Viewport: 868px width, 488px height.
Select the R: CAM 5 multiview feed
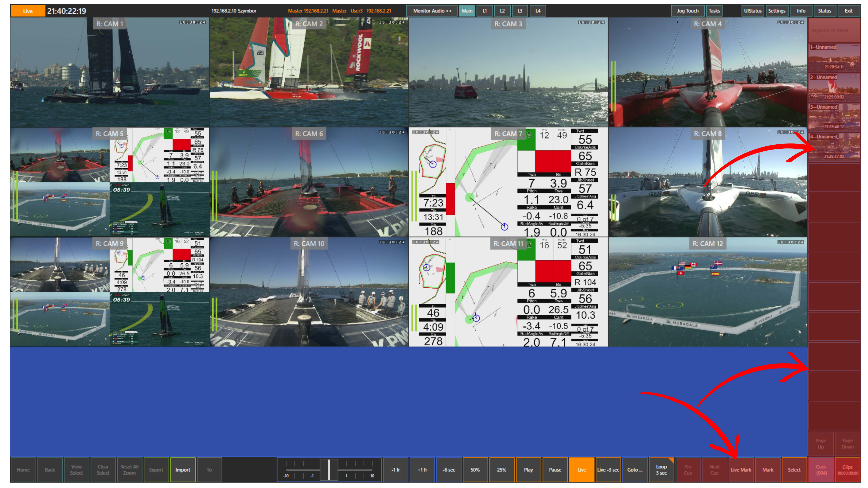[109, 182]
